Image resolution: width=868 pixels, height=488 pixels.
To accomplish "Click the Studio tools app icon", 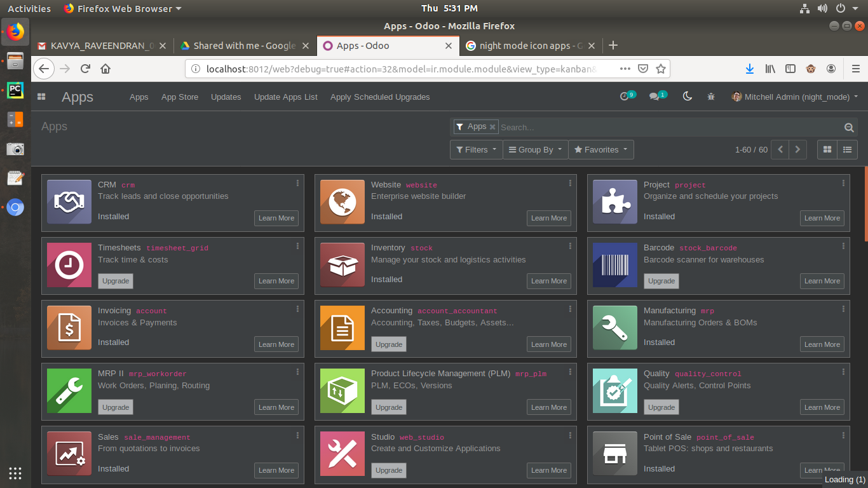I will point(342,454).
